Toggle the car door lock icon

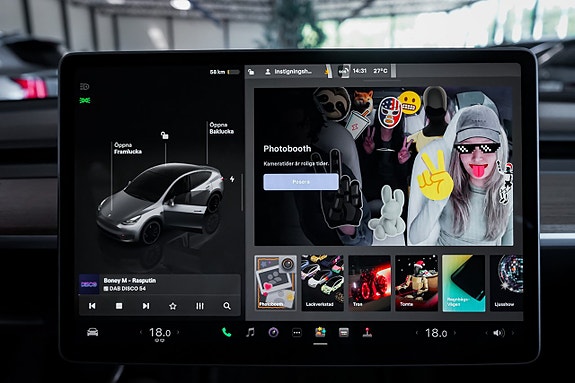tap(165, 135)
